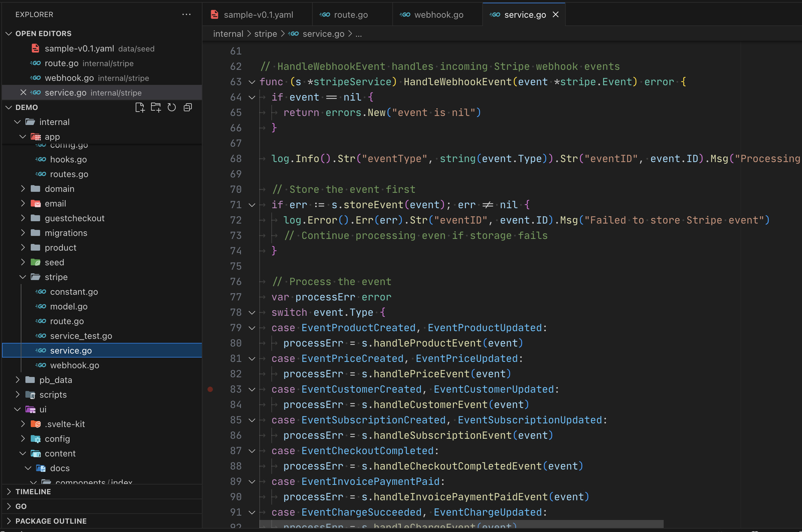Refresh the DEMO explorer tree

click(x=172, y=108)
